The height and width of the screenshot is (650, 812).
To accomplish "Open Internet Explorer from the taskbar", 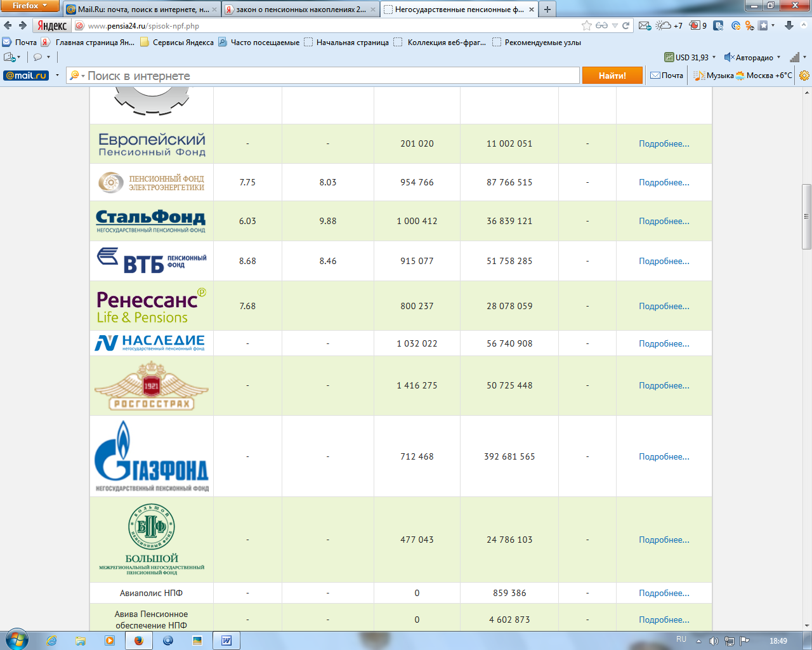I will [x=51, y=640].
